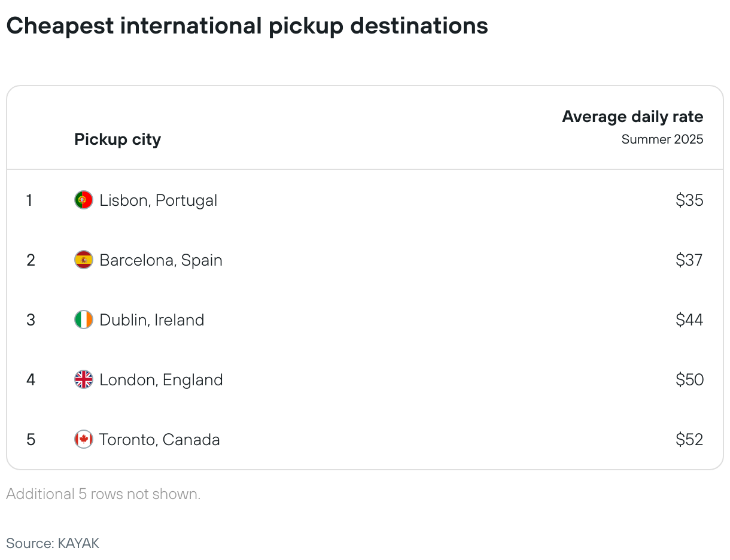Click the $44 rate for Dublin
730x560 pixels.
(x=689, y=319)
